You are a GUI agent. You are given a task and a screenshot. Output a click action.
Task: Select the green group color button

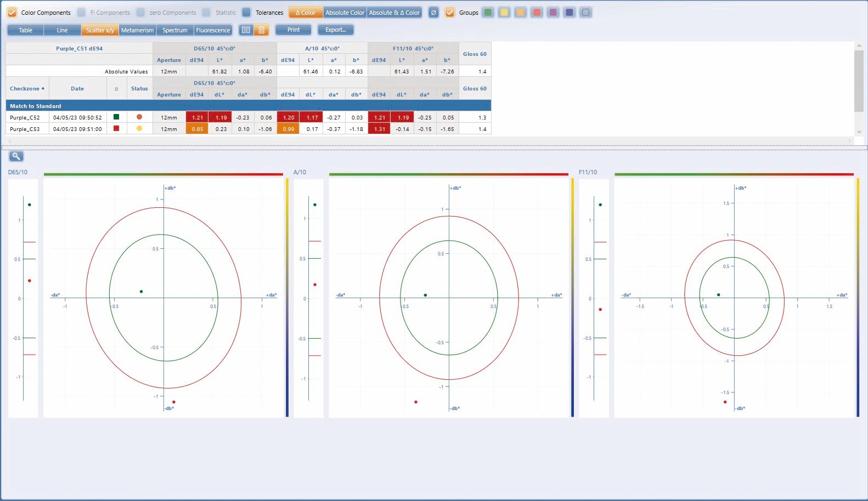coord(488,13)
